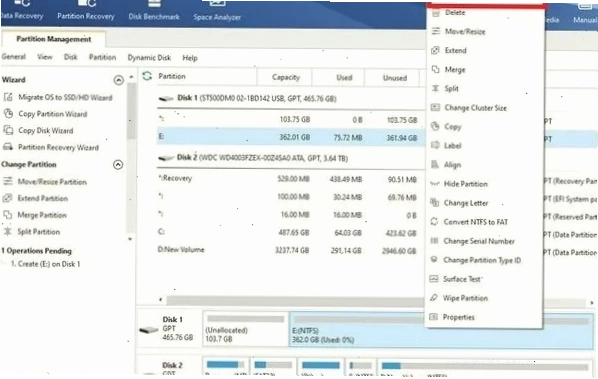Select the C: partition row
This screenshot has height=379, width=598.
tap(291, 232)
